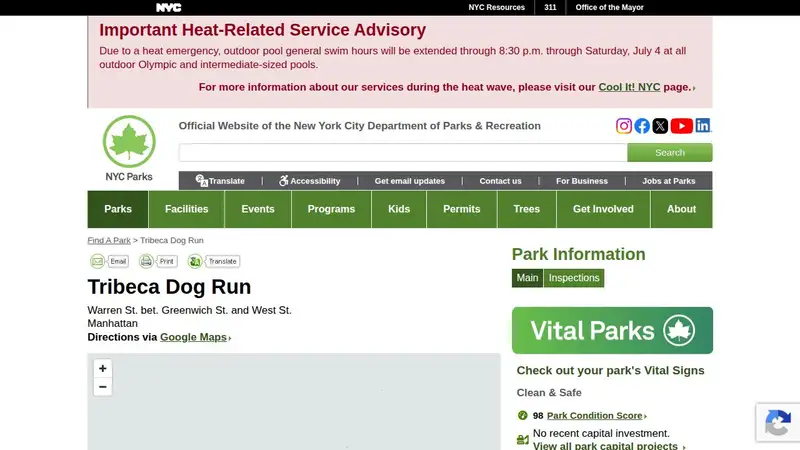Viewport: 800px width, 450px height.
Task: Click the green Search button
Action: tap(670, 153)
